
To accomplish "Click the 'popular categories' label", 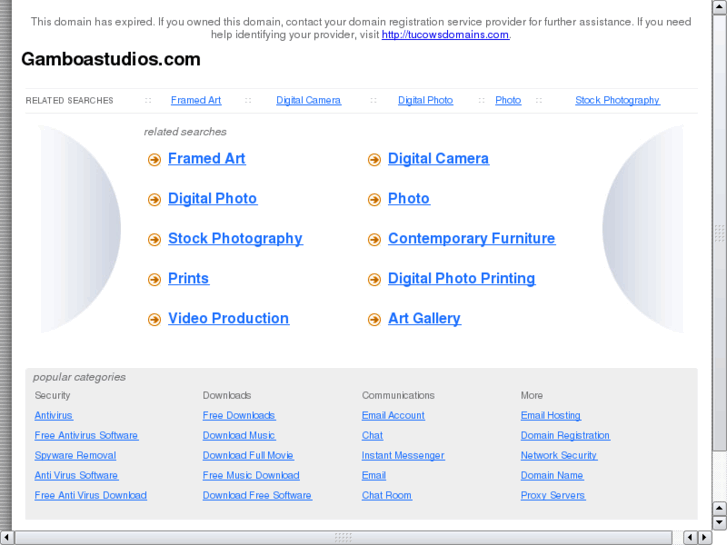I will 79,377.
